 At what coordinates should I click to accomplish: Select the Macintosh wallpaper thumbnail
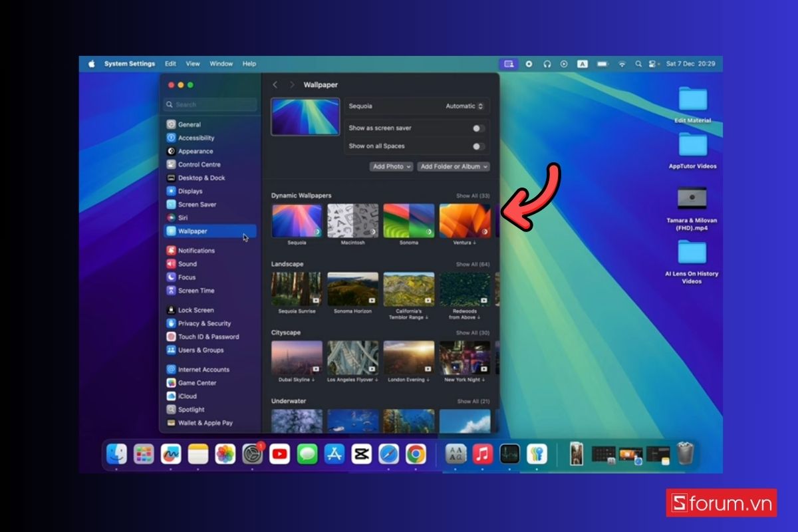352,221
